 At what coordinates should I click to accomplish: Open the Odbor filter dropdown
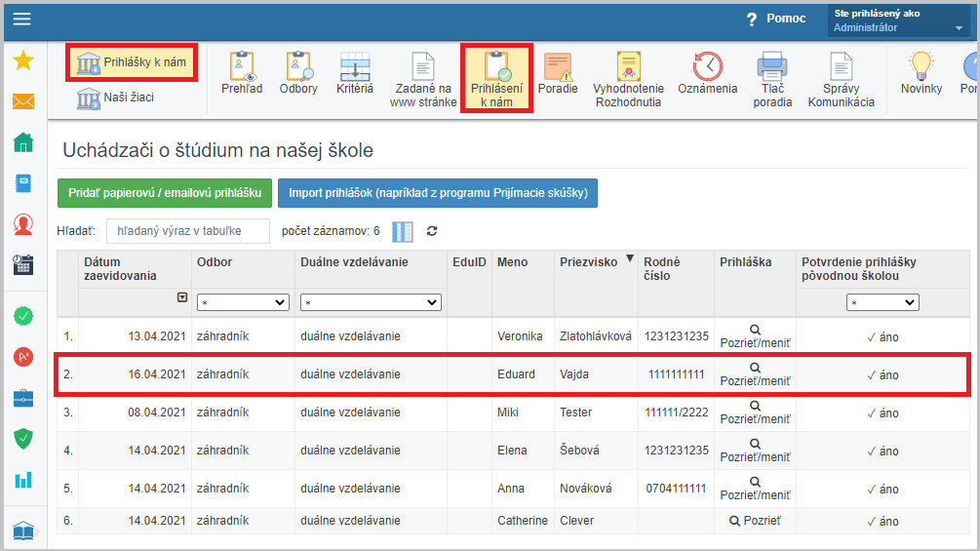pos(243,302)
